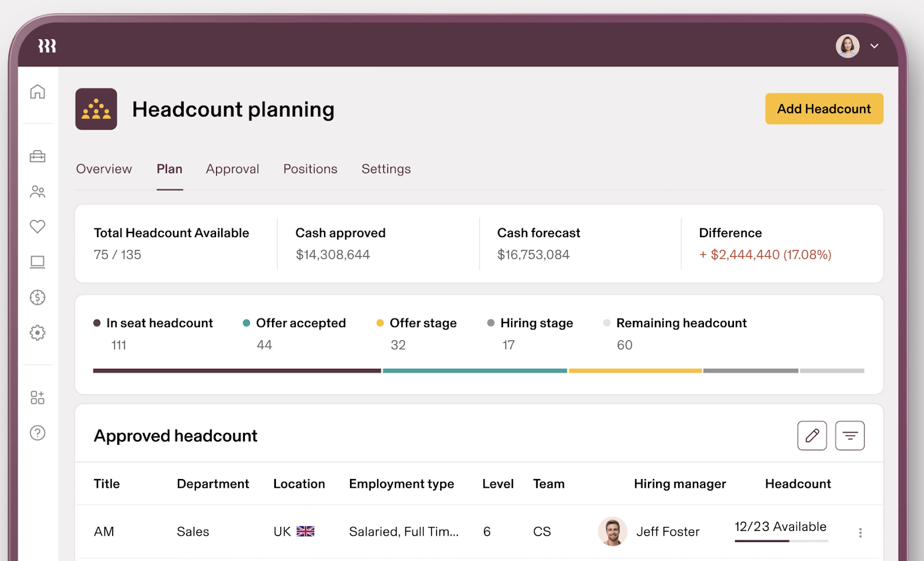Click the + $2,444,440 difference value
The width and height of the screenshot is (924, 561).
pos(765,255)
